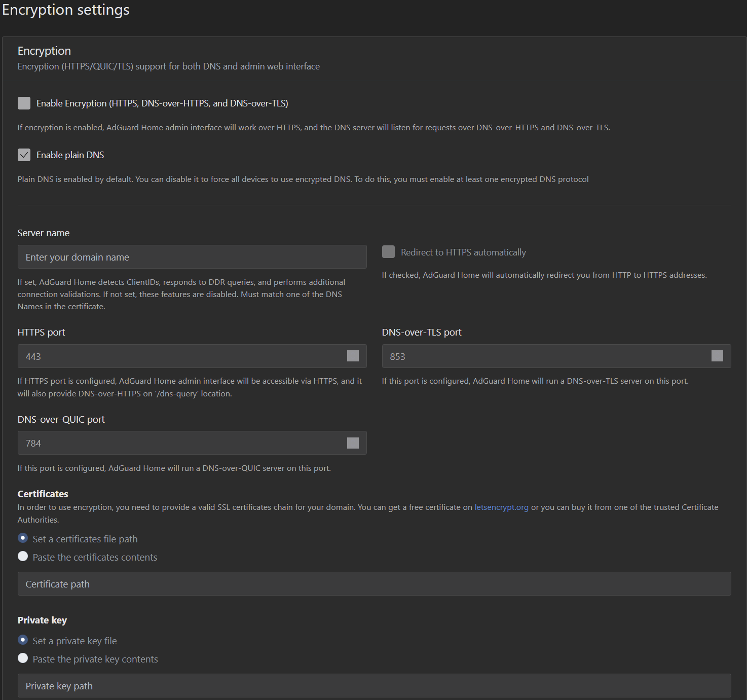Open the letsencrypt.org link

click(x=501, y=507)
